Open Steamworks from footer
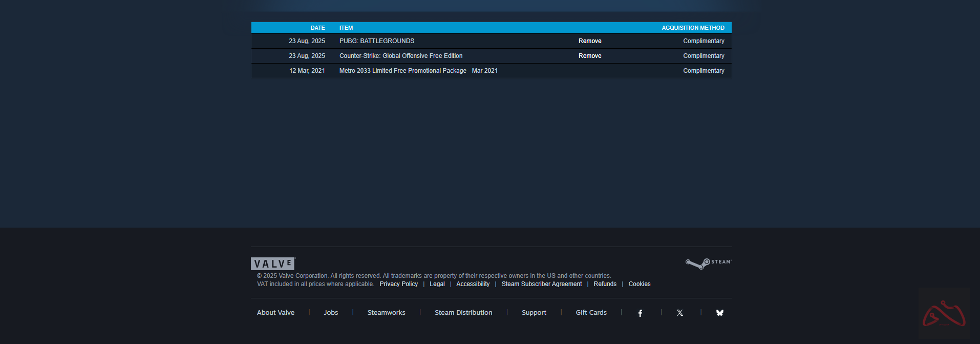The height and width of the screenshot is (344, 980). point(386,313)
